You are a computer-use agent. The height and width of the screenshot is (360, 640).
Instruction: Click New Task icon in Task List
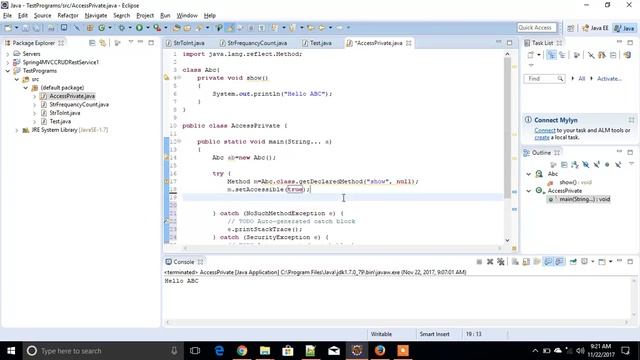pos(531,55)
